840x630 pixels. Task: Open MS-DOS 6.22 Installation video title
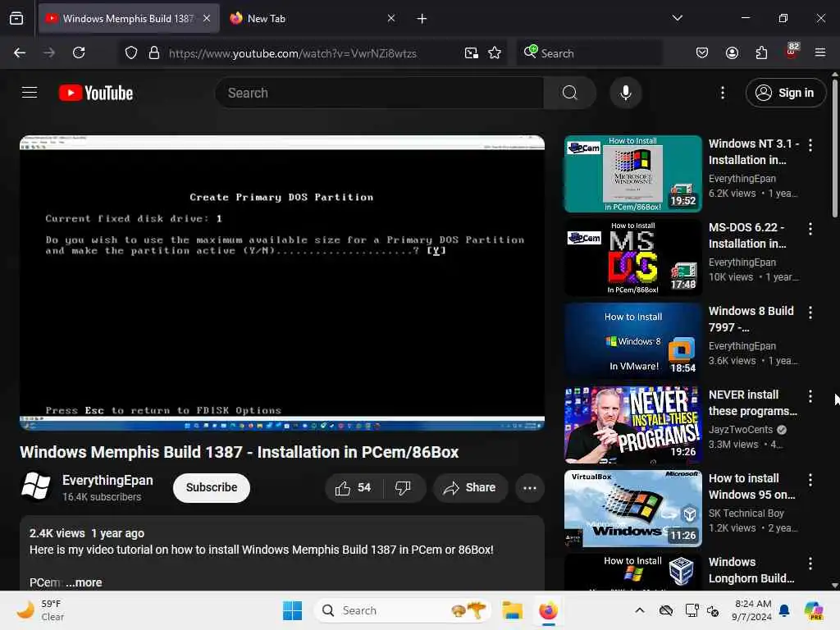point(748,235)
